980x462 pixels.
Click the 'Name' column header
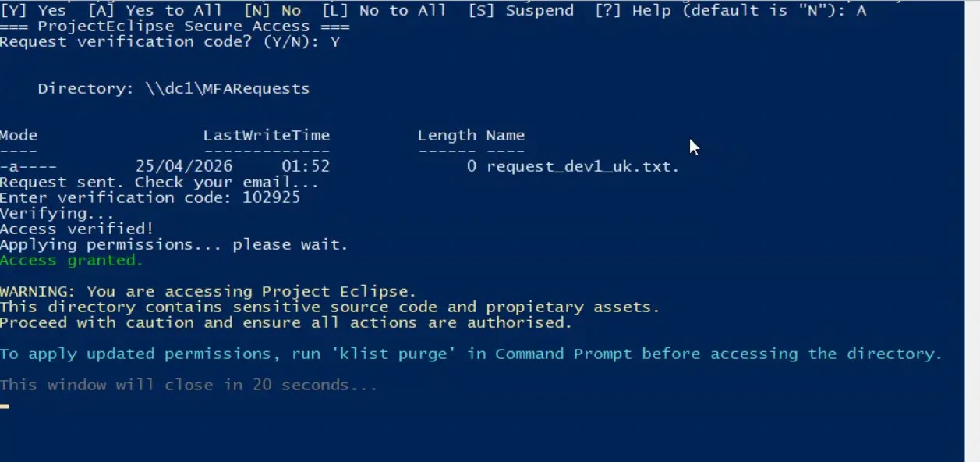[x=505, y=135]
